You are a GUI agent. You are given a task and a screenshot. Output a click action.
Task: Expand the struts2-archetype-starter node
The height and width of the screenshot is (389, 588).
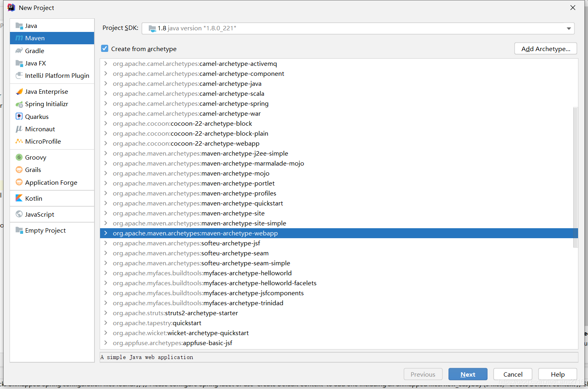pos(105,313)
